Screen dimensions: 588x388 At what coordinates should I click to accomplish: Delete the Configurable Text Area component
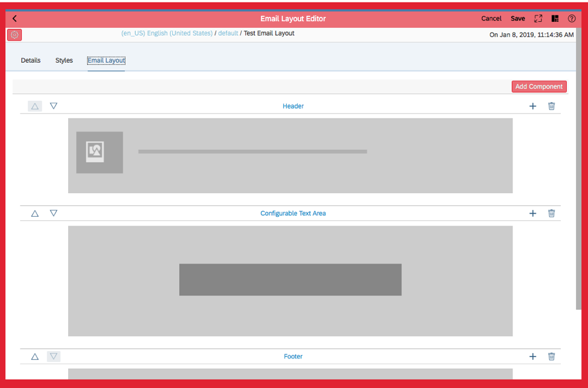[551, 214]
